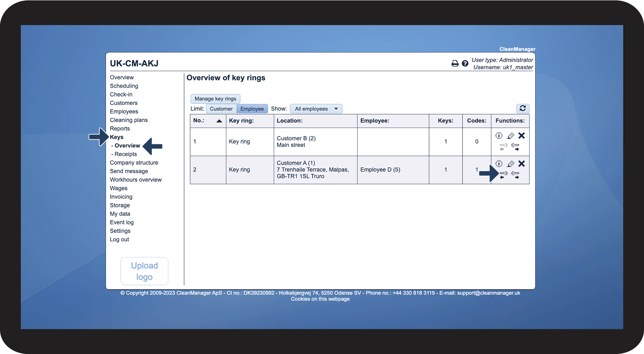Go to Company structure in the sidebar
The width and height of the screenshot is (644, 354).
[x=134, y=163]
